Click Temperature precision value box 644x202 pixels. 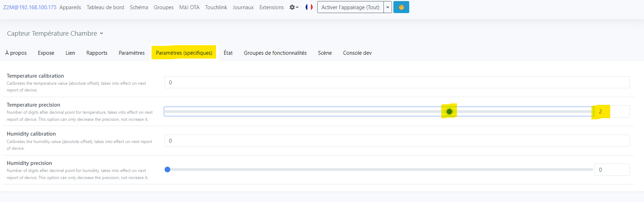tap(612, 111)
